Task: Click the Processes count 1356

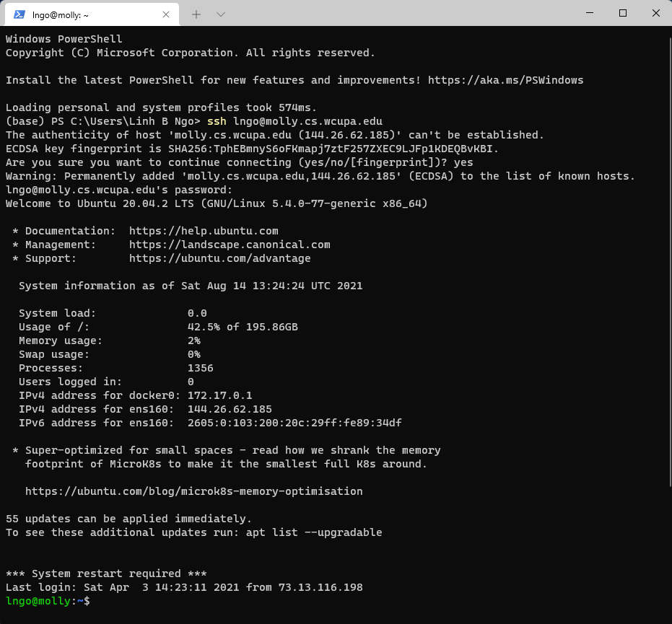Action: (x=200, y=368)
